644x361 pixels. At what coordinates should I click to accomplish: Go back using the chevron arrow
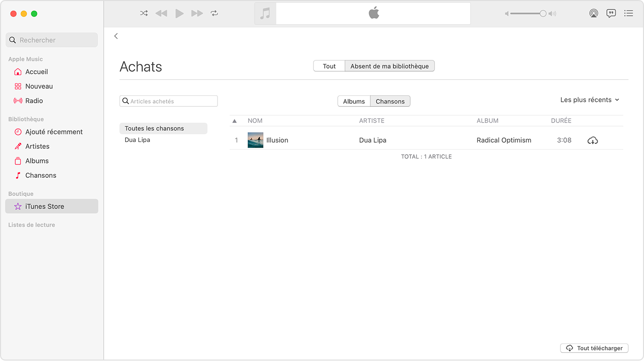(116, 36)
